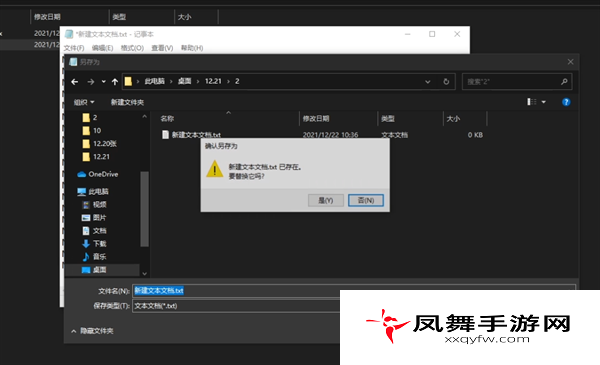Select 此电脑 in the address breadcrumb
Image resolution: width=600 pixels, height=365 pixels.
(x=155, y=81)
